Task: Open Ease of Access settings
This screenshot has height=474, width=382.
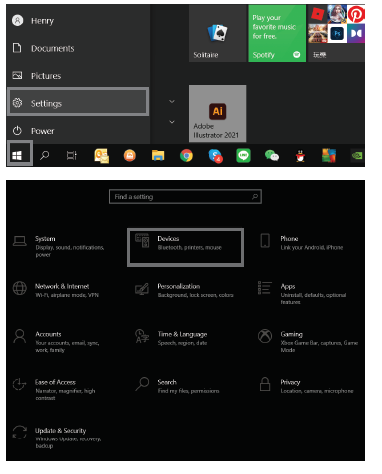Action: click(54, 390)
